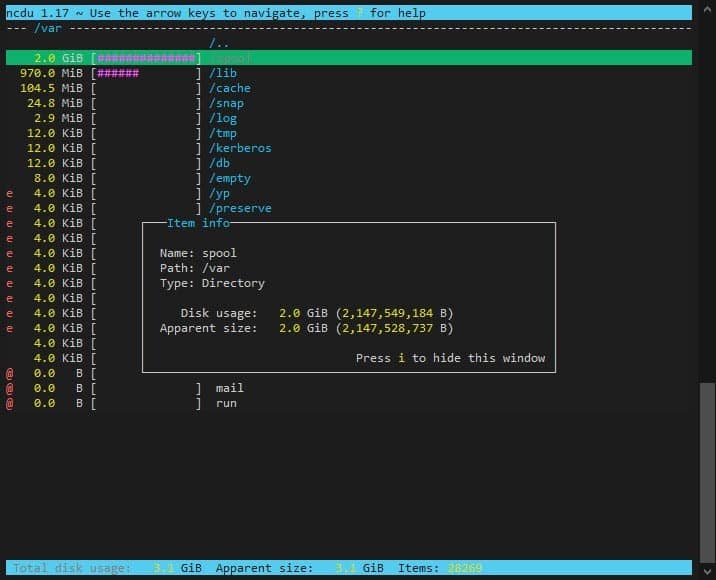Click the '@' symlink flag beside mail
The image size is (716, 580).
point(10,388)
